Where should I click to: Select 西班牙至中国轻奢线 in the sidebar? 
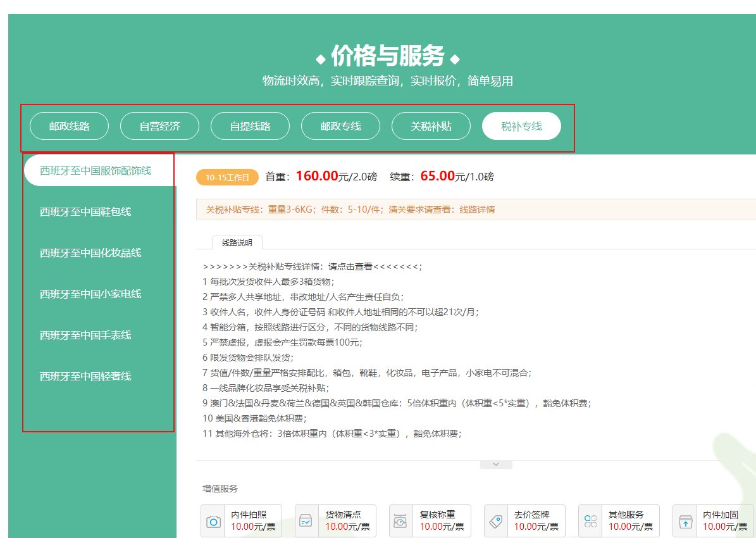click(85, 376)
